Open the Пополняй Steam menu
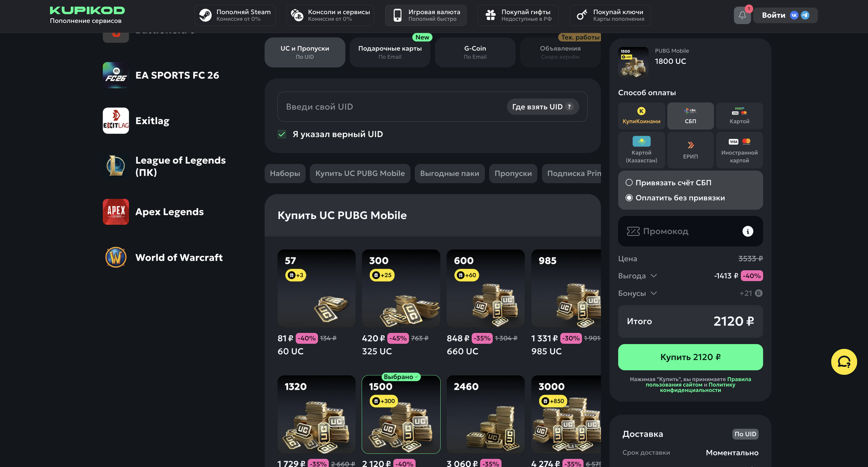Viewport: 868px width, 467px height. (235, 15)
